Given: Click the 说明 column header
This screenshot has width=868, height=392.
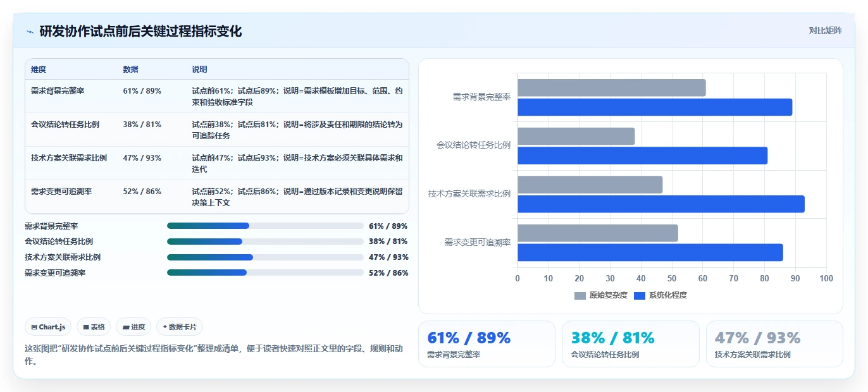Looking at the screenshot, I should 200,70.
